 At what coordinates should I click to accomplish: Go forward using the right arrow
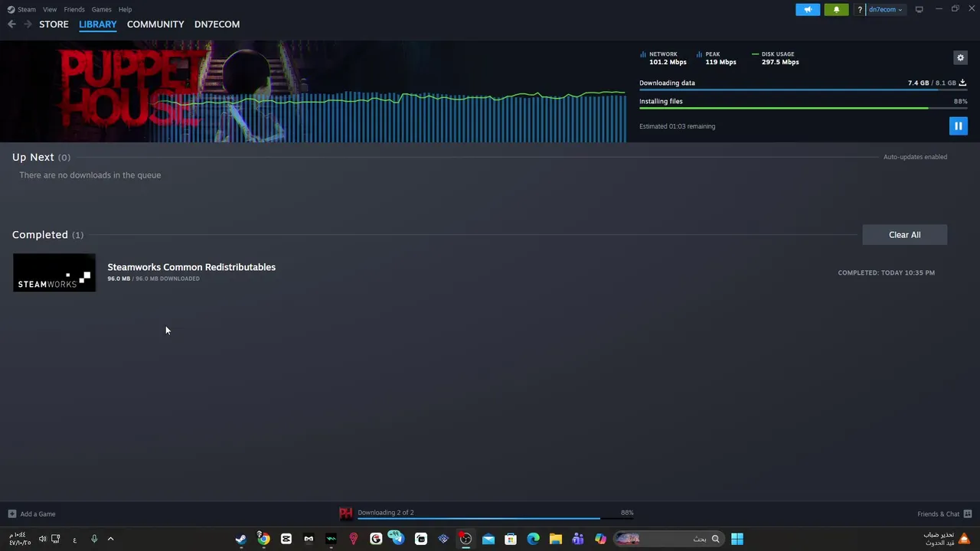[28, 24]
